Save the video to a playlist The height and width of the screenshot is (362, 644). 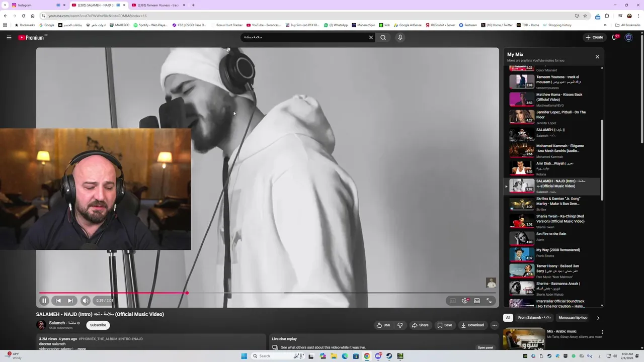click(445, 325)
